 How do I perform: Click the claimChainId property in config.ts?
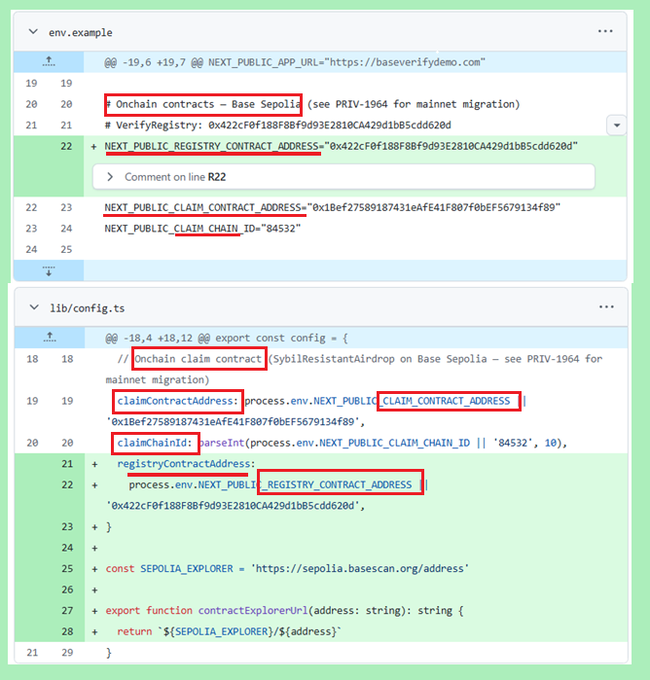[x=154, y=443]
